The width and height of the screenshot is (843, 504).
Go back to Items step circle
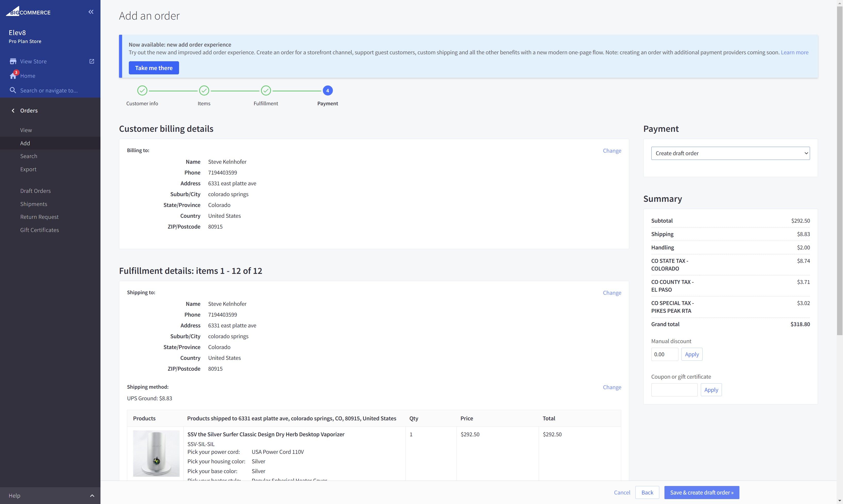(204, 91)
